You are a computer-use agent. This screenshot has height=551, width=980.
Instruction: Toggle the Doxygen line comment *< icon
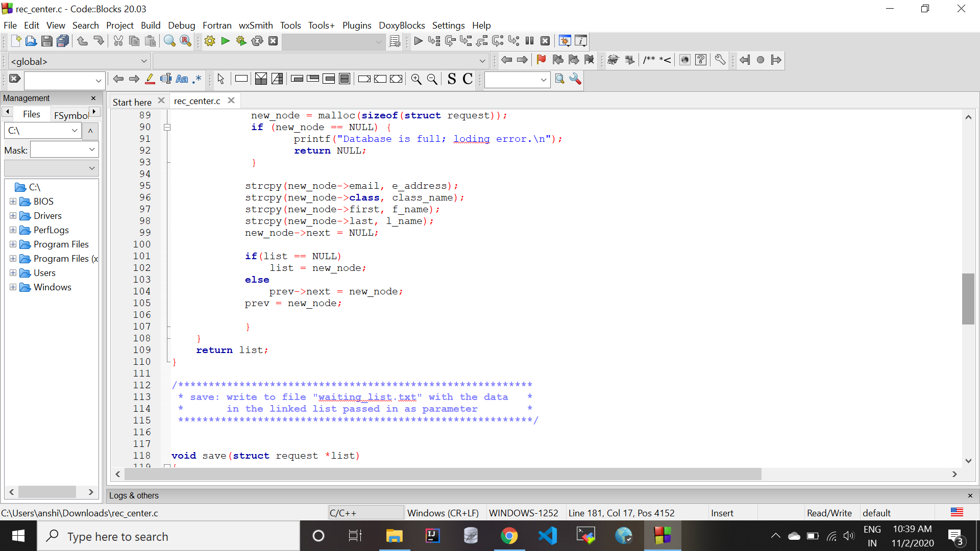(665, 60)
